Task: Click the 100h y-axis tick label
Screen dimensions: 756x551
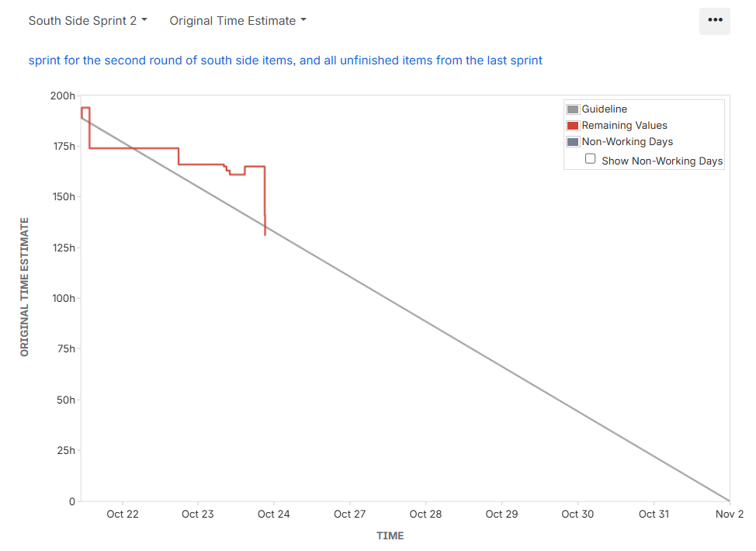Action: pyautogui.click(x=62, y=299)
